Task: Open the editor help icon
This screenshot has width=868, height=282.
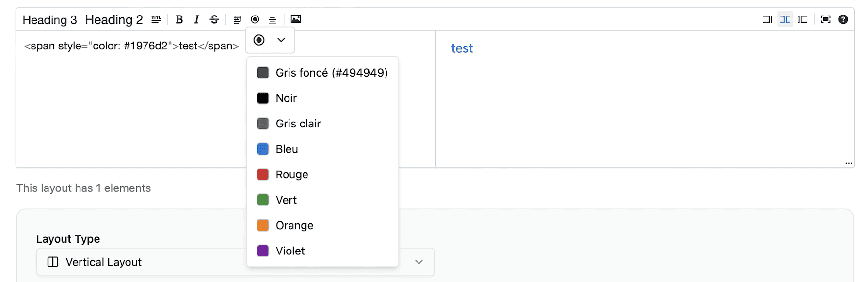Action: [x=843, y=19]
